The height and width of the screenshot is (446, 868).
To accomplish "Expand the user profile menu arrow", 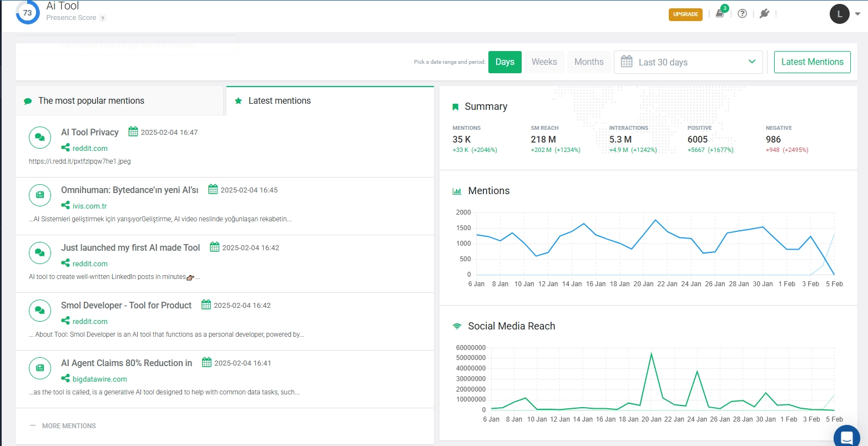I will tap(857, 14).
